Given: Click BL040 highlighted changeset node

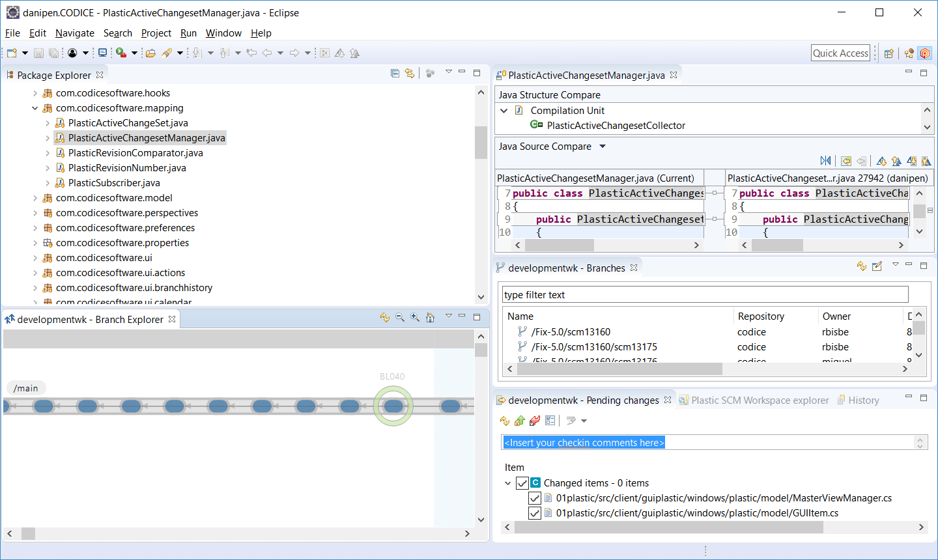Looking at the screenshot, I should (x=393, y=406).
